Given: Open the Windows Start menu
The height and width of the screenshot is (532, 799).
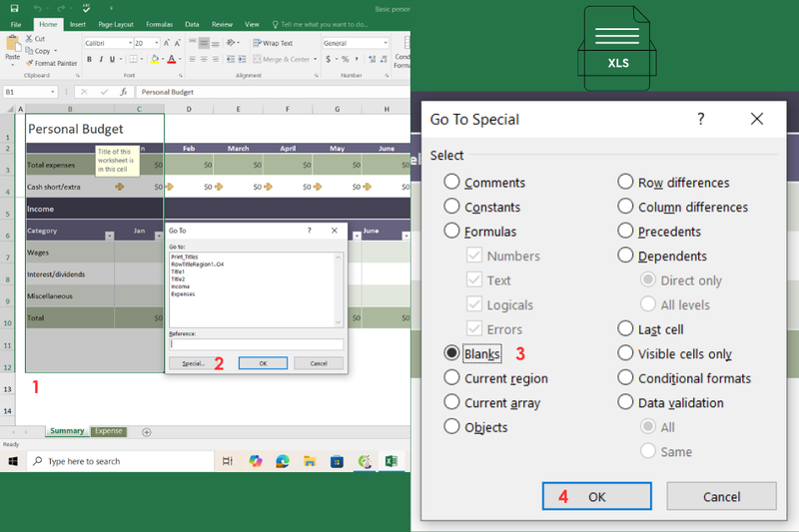Looking at the screenshot, I should coord(13,461).
